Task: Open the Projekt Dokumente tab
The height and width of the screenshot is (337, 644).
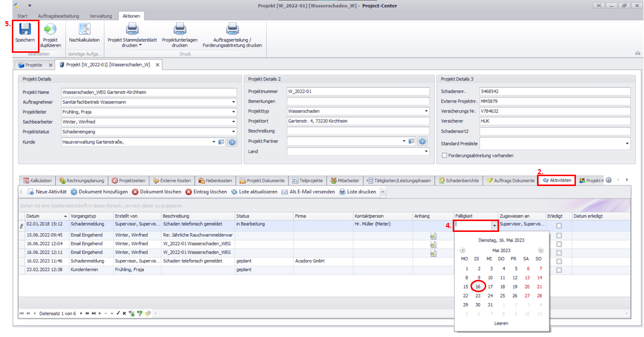Action: point(262,181)
